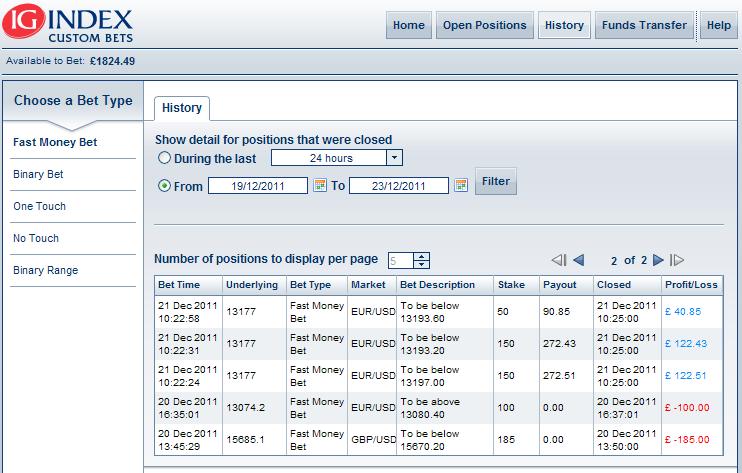Click the Underlying column header
The image size is (742, 473).
tap(252, 285)
